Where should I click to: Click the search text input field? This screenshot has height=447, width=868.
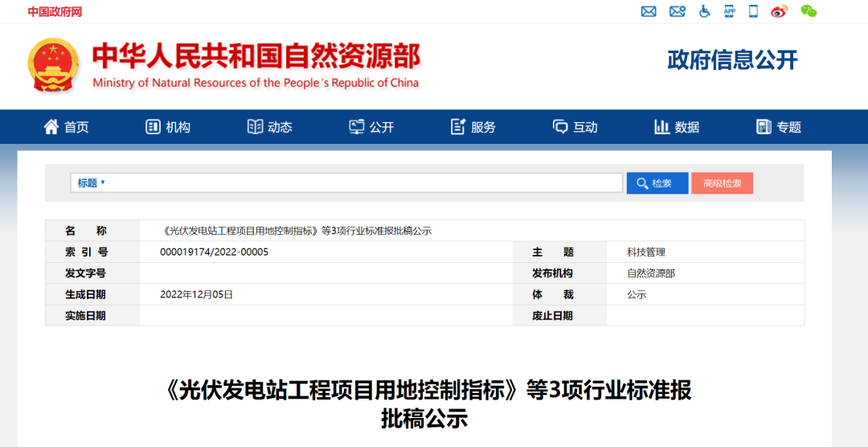tap(366, 182)
